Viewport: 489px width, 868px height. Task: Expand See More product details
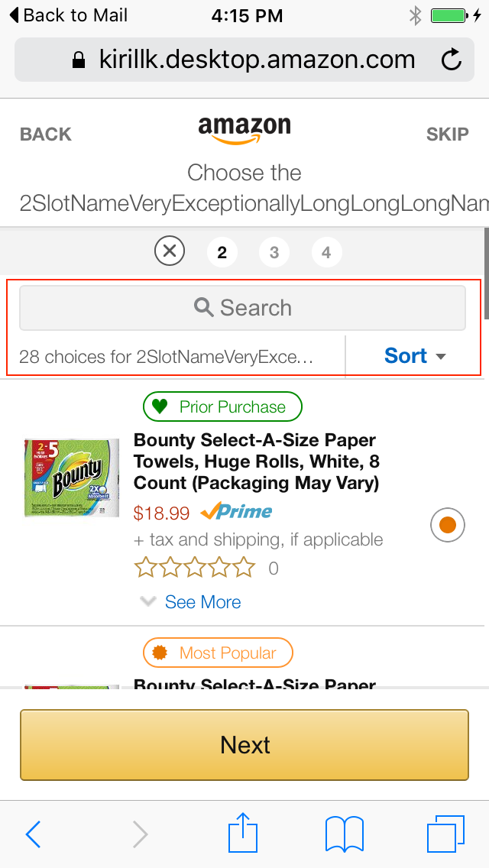(x=191, y=602)
